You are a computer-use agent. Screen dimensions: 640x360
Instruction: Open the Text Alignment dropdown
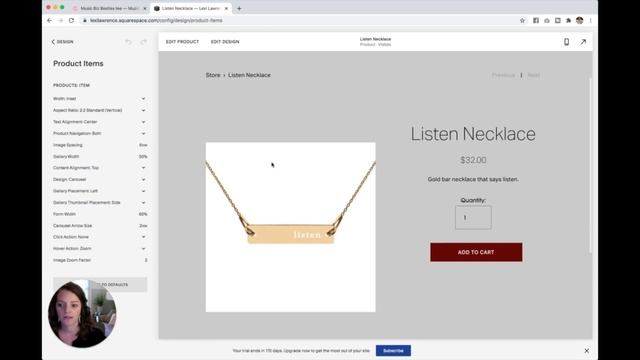100,122
